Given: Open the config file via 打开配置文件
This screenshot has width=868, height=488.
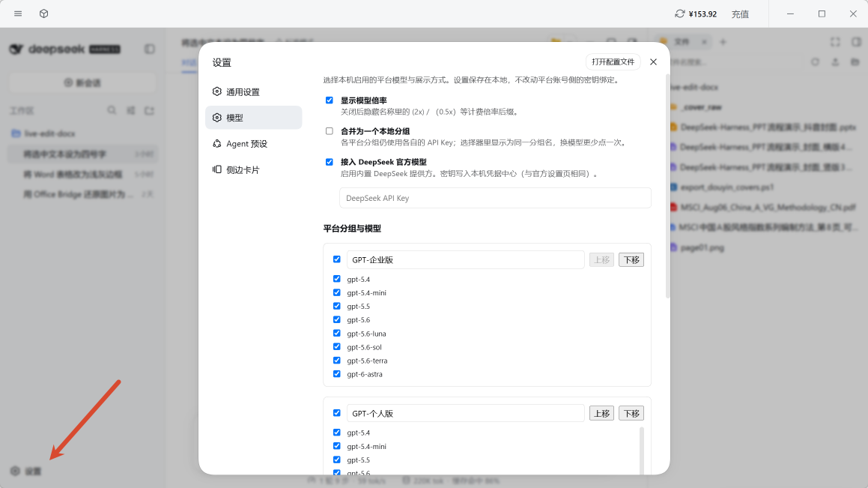Looking at the screenshot, I should coord(613,62).
